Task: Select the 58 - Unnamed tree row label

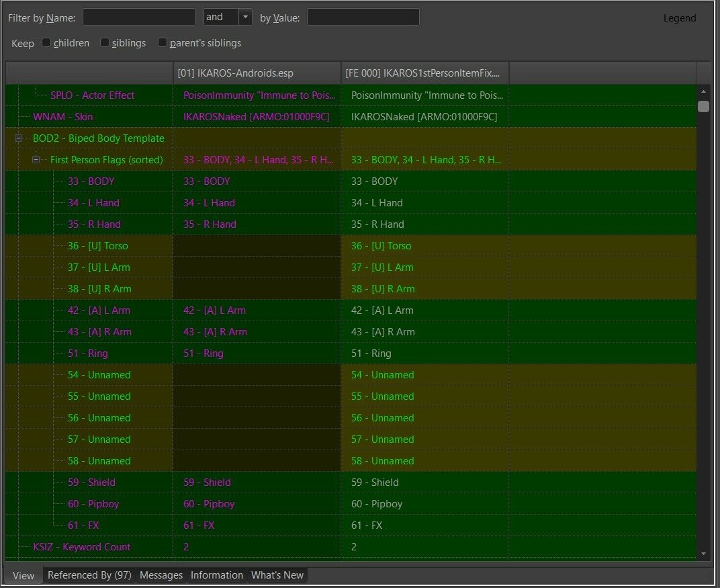Action: [x=99, y=461]
